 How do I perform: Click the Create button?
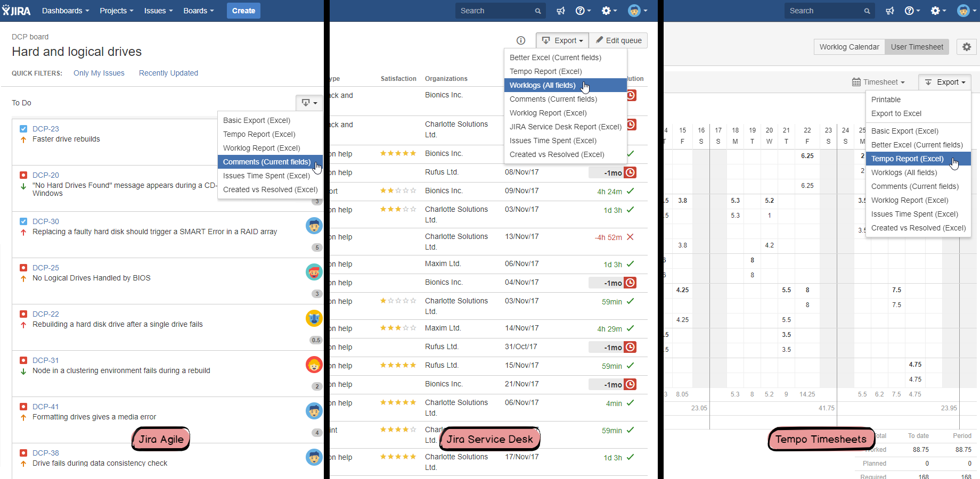pyautogui.click(x=243, y=11)
